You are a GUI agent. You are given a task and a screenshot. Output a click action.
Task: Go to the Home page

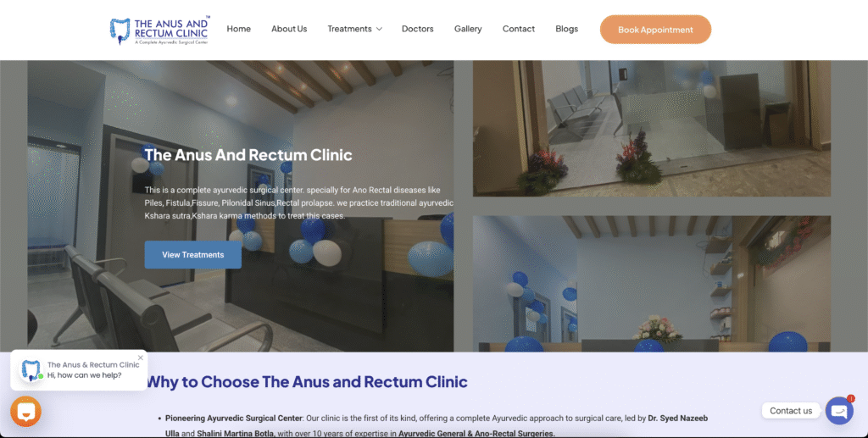(x=238, y=29)
